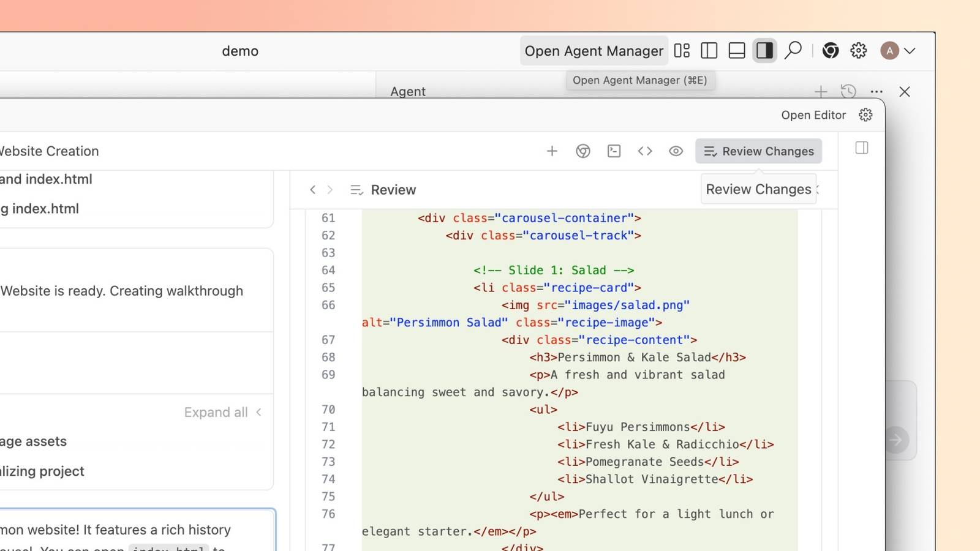This screenshot has height=551, width=980.
Task: Click the user avatar circle
Action: click(889, 51)
